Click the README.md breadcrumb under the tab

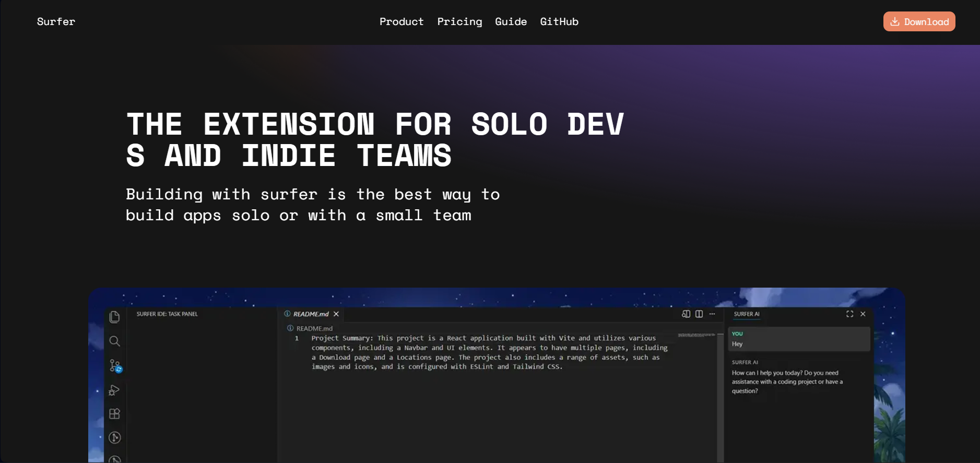click(310, 328)
